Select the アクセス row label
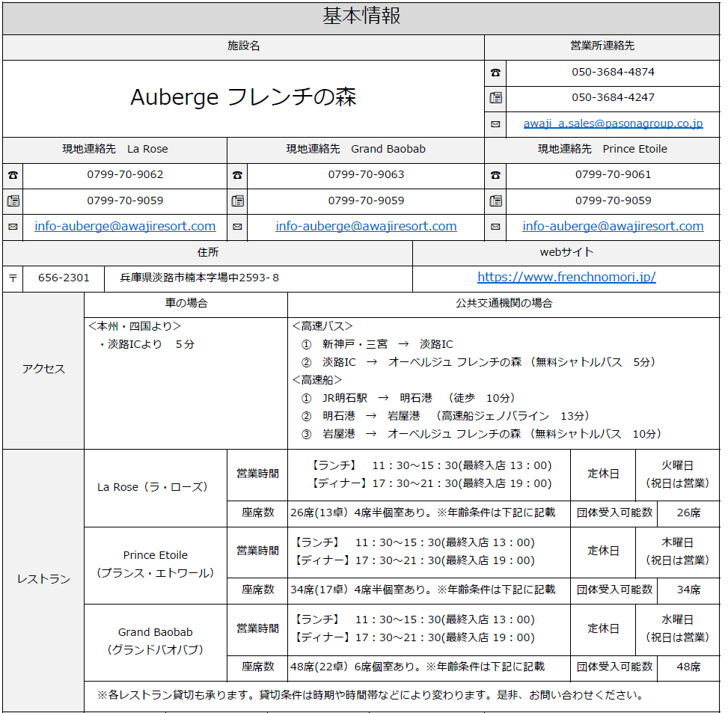 click(43, 370)
